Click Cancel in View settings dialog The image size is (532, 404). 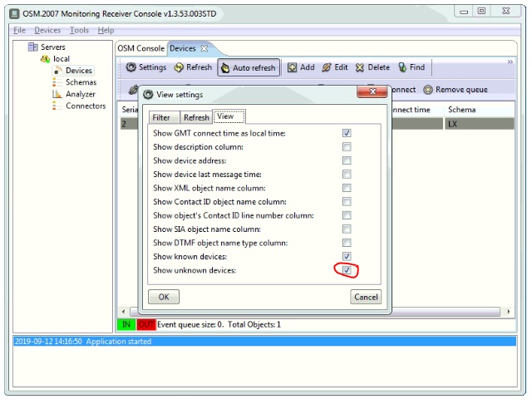pyautogui.click(x=366, y=297)
